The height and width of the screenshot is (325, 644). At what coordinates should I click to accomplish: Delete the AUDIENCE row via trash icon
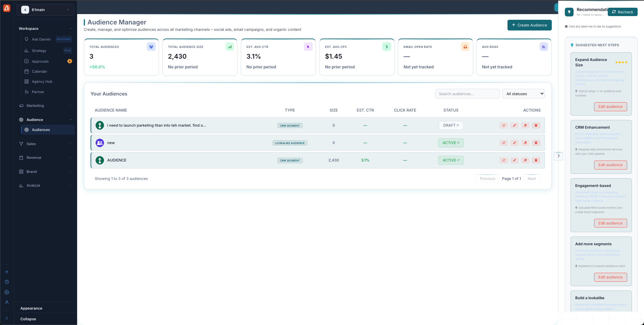click(x=536, y=160)
